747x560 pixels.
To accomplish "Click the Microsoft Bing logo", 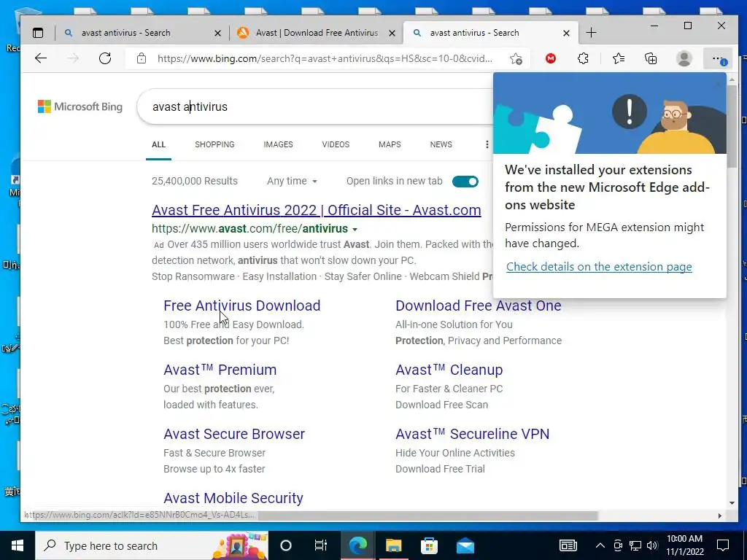I will point(80,106).
